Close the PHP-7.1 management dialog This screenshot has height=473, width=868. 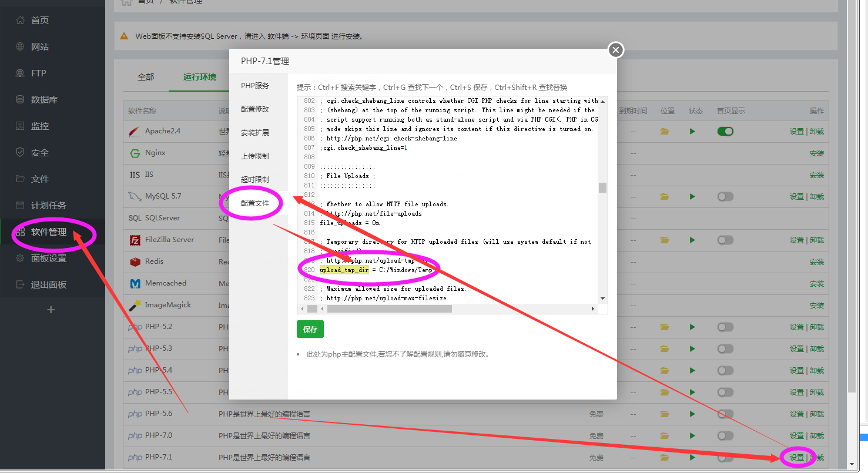click(615, 50)
